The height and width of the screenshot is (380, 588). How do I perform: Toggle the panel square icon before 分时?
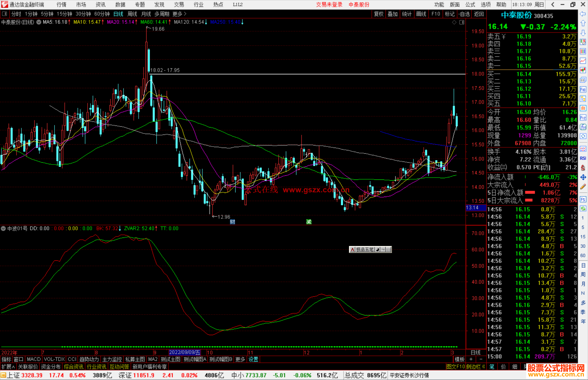(x=5, y=14)
